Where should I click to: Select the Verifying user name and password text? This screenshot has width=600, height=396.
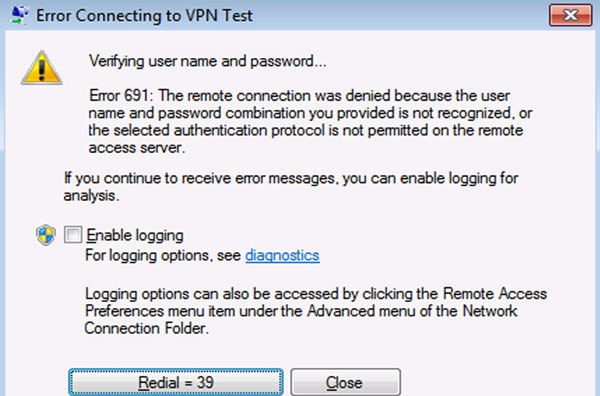point(207,61)
